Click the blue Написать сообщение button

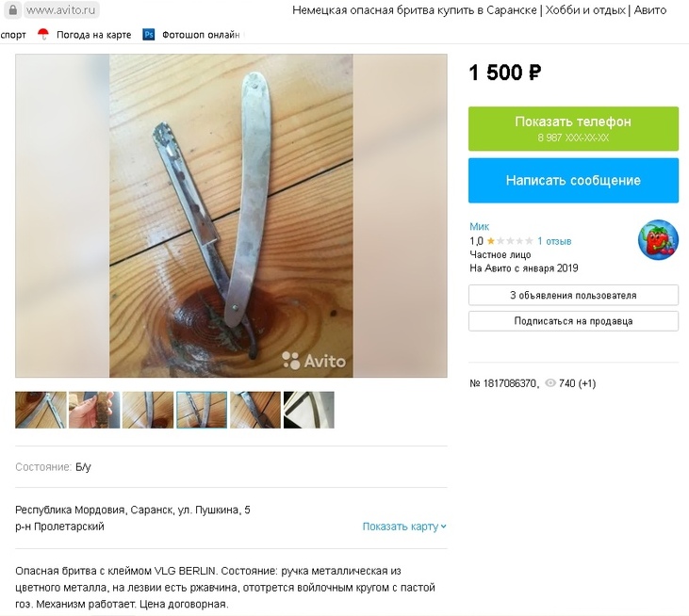(573, 181)
